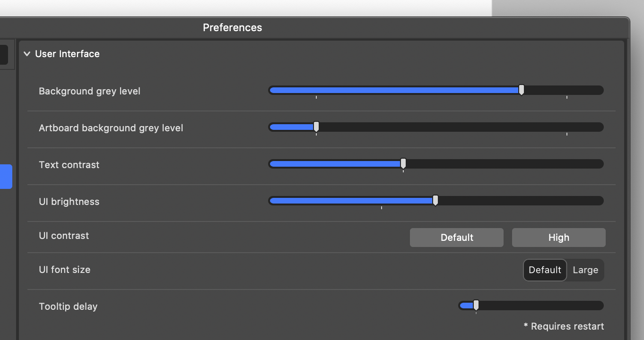Click the Tooltip delay label
644x340 pixels.
(68, 306)
